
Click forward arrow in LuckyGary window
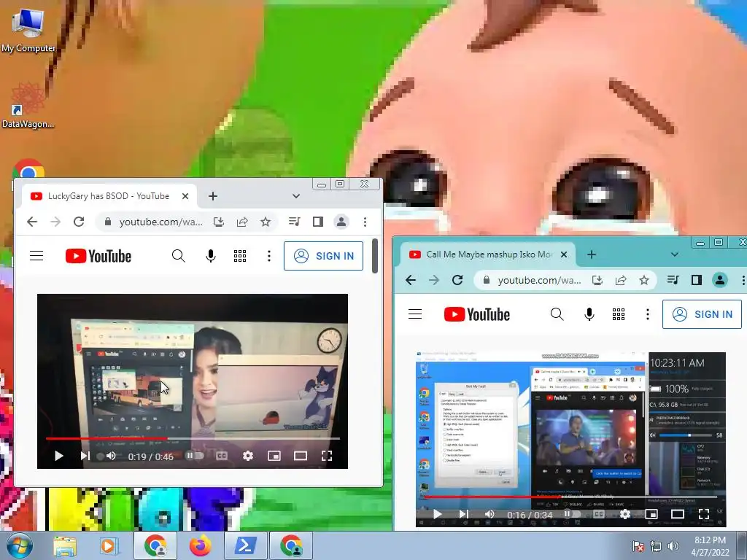55,222
